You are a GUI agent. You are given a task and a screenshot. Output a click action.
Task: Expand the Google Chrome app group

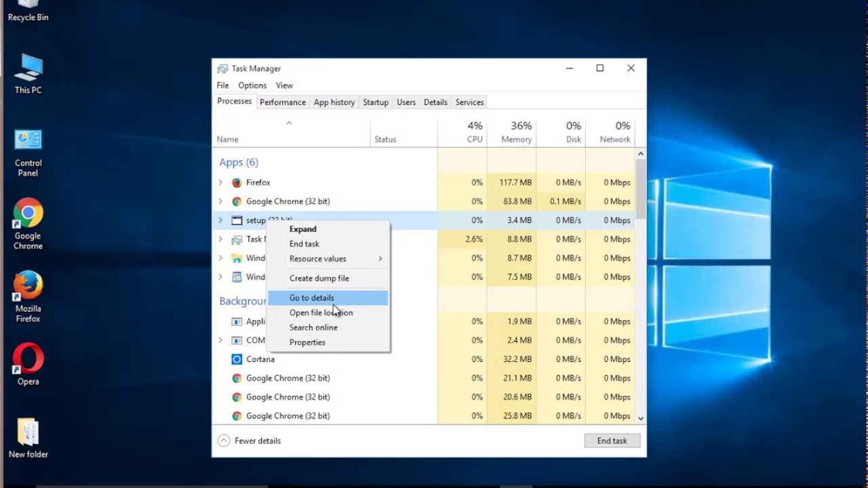pyautogui.click(x=220, y=201)
